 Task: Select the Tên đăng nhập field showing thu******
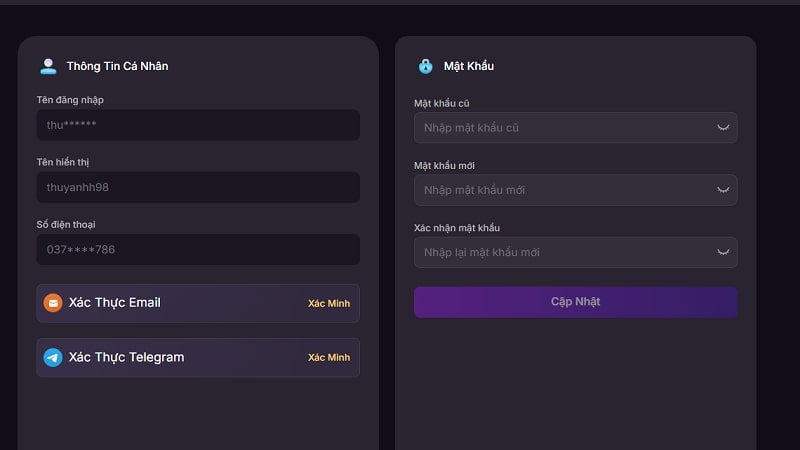click(198, 125)
